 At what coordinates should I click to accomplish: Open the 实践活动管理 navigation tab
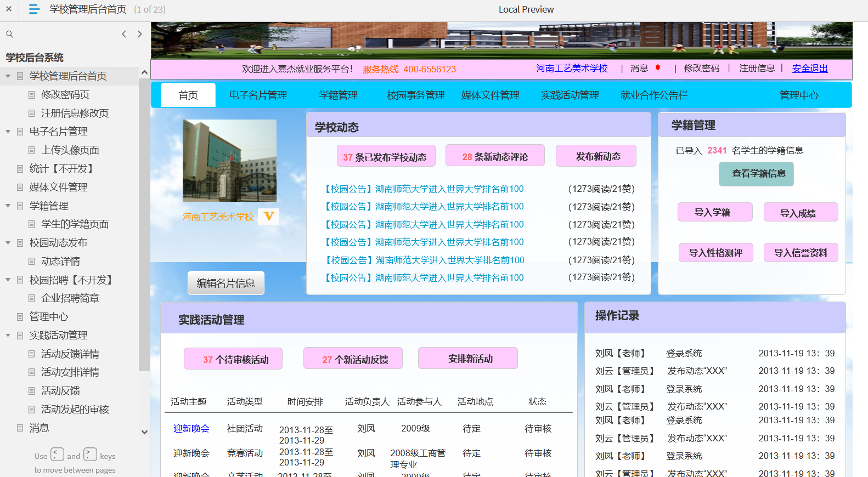point(570,95)
